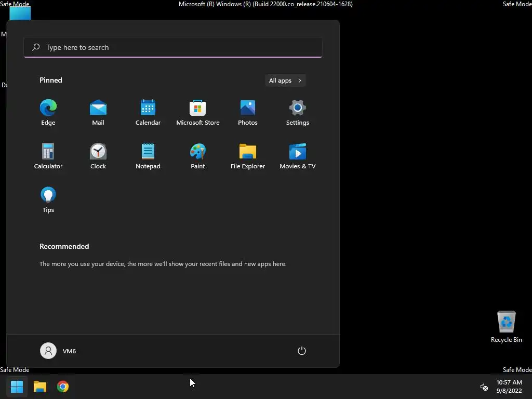This screenshot has height=399, width=532.
Task: Open Edge from pinned apps
Action: click(x=48, y=113)
